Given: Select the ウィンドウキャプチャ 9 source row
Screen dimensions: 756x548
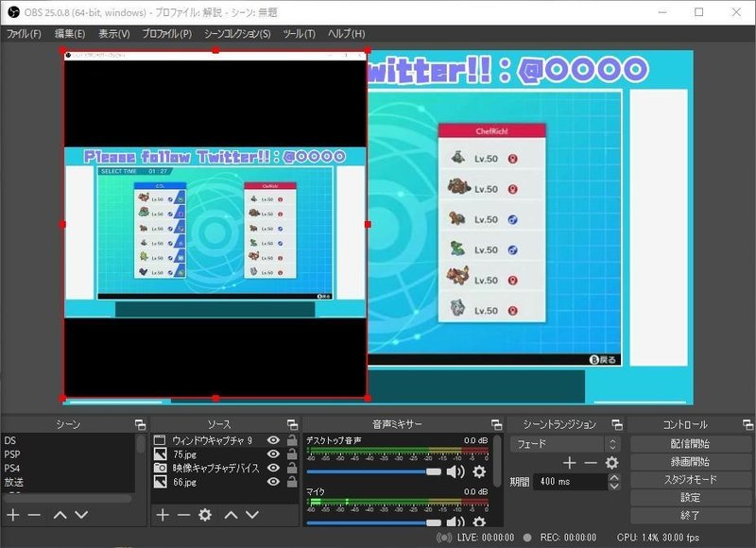Looking at the screenshot, I should click(225, 440).
